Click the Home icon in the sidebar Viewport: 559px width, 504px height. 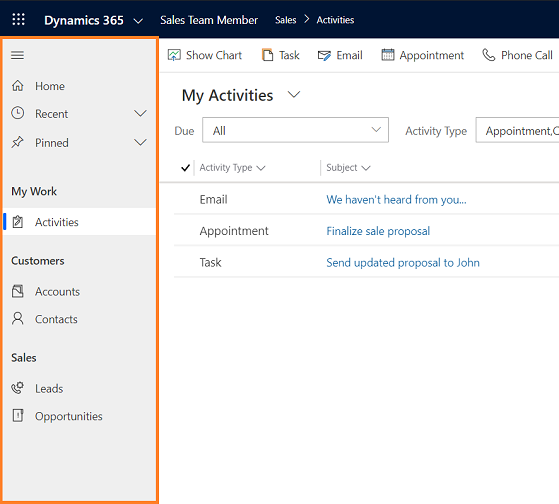[x=17, y=86]
